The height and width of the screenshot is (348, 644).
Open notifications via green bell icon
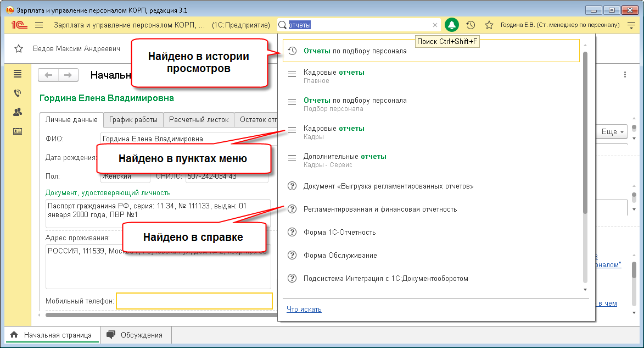pyautogui.click(x=451, y=25)
